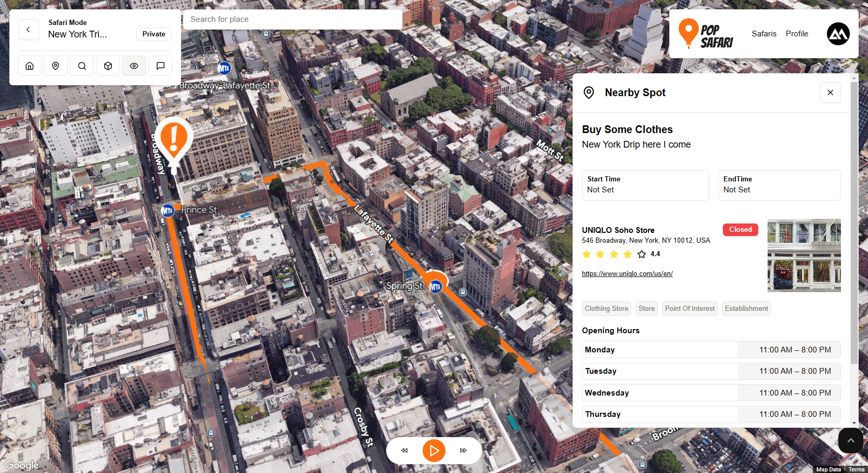
Task: Open the Safaris menu item
Action: pos(764,34)
